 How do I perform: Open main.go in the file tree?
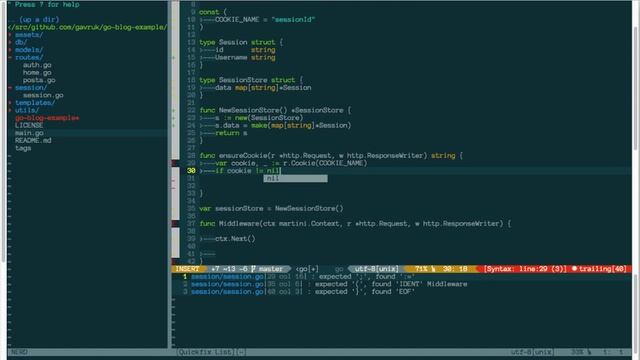point(29,133)
